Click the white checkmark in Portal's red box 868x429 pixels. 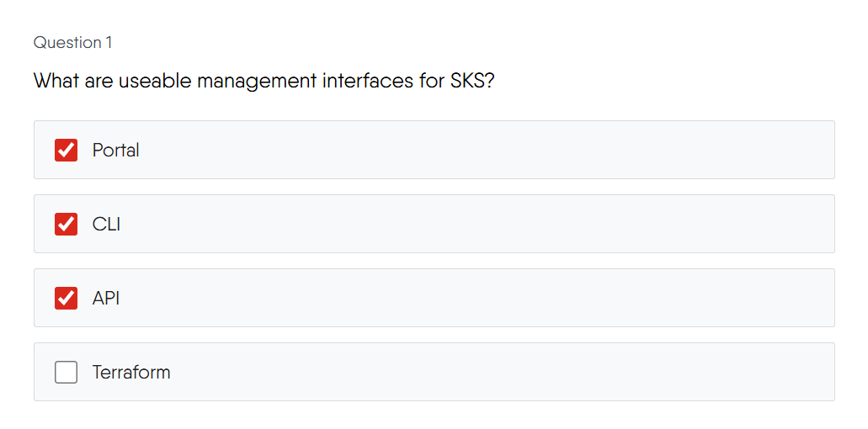[66, 150]
